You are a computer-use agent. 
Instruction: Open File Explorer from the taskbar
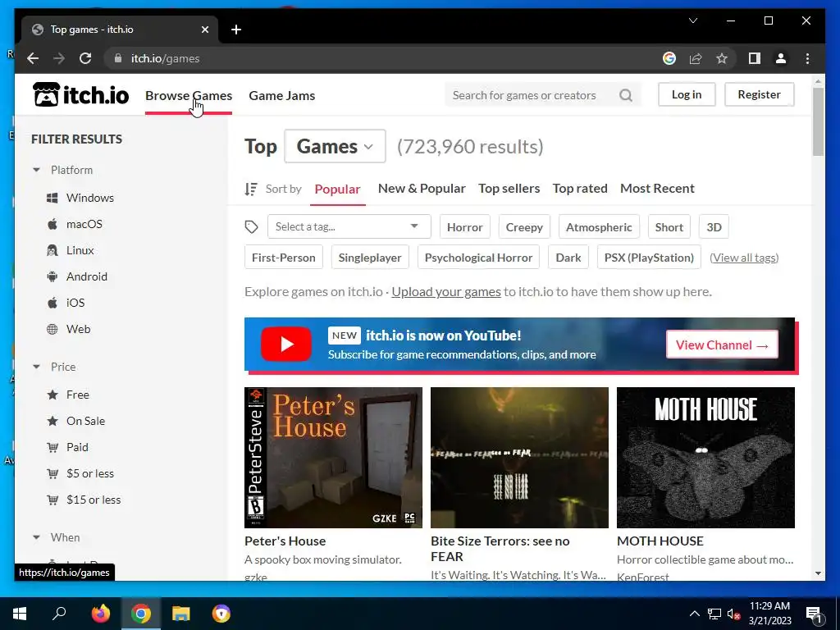[181, 614]
